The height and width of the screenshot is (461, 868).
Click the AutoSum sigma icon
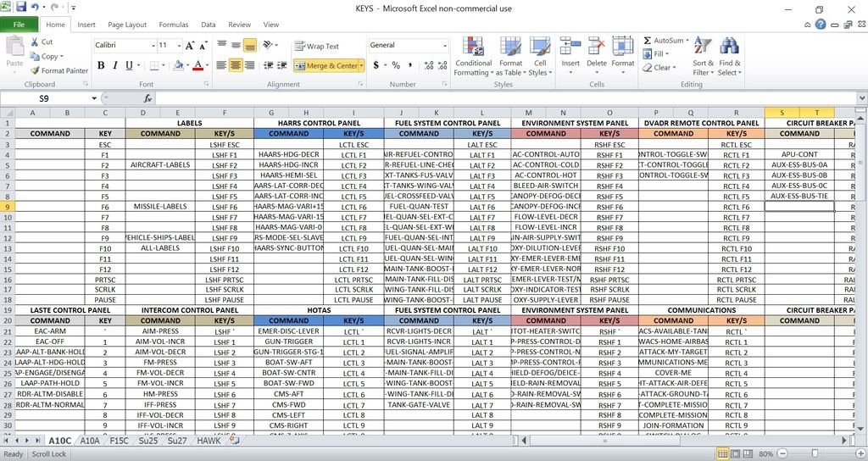click(x=648, y=41)
